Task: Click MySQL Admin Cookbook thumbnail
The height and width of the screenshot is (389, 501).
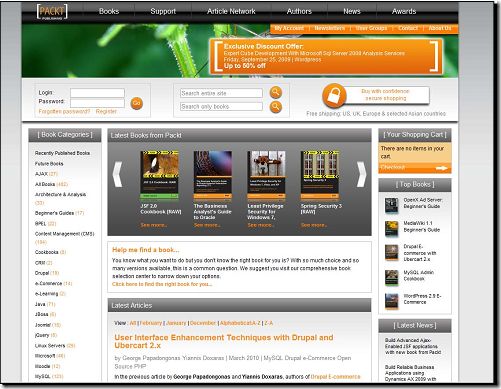Action: [x=392, y=278]
